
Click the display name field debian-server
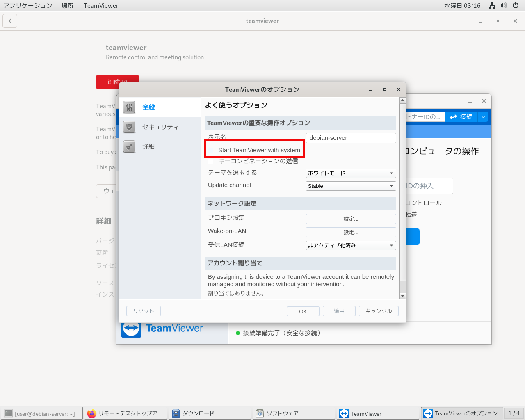[x=351, y=138]
